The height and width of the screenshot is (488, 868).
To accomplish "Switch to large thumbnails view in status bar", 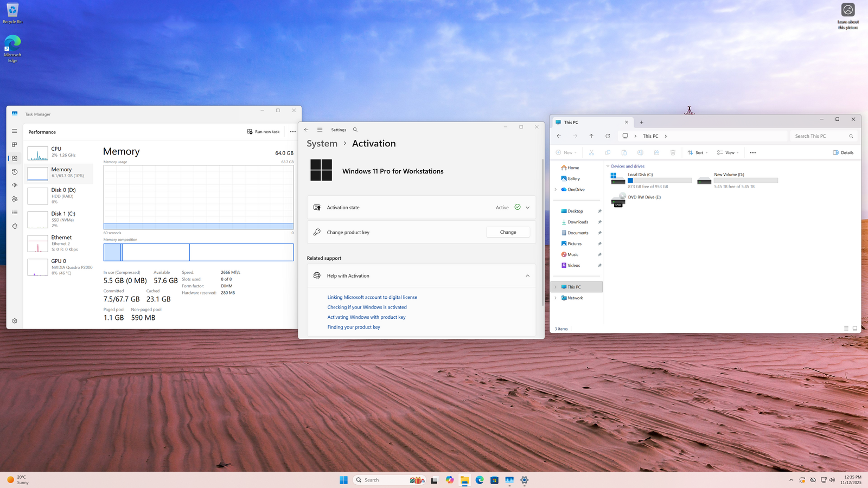I will coord(855,329).
